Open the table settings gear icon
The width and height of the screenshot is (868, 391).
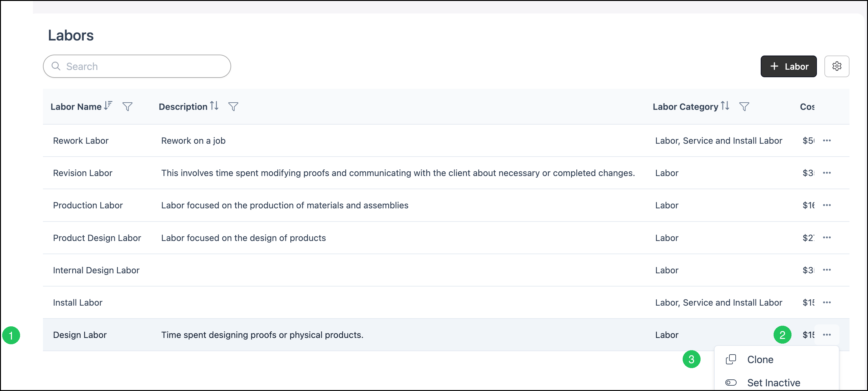click(x=836, y=66)
